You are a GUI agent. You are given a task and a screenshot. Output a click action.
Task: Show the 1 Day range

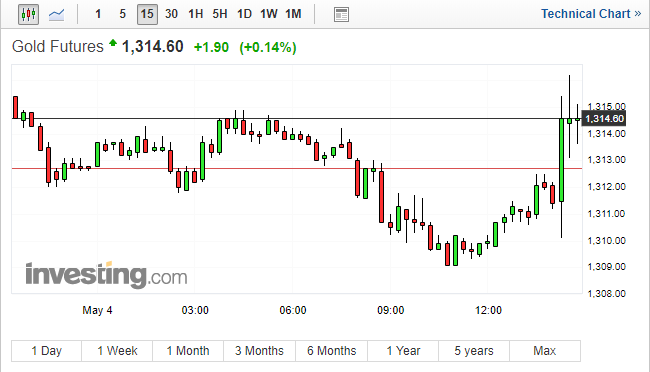click(46, 351)
